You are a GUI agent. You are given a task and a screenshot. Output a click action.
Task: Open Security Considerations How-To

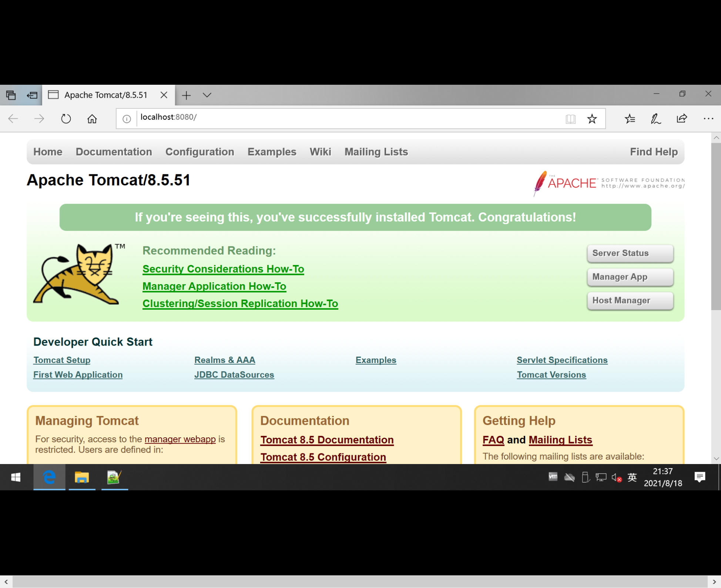click(223, 269)
